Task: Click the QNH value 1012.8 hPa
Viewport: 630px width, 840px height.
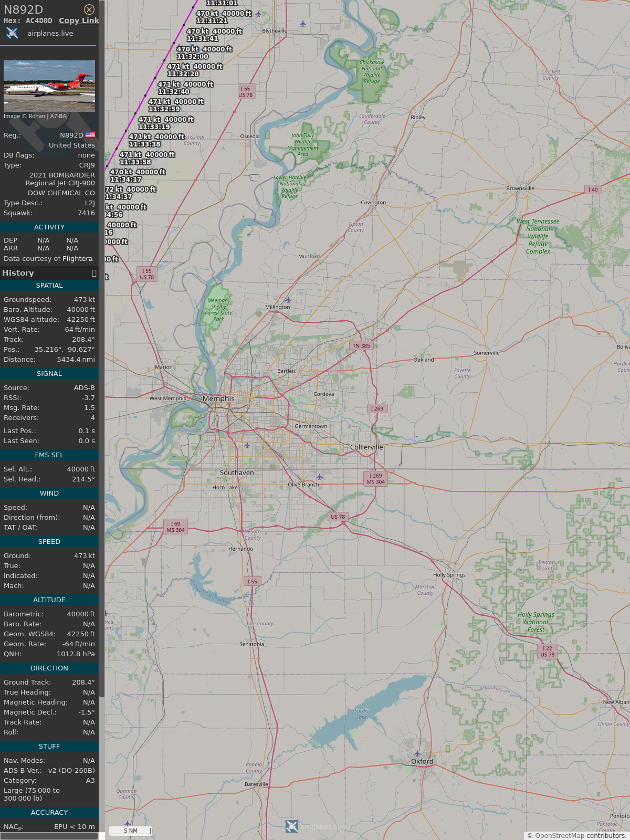Action: (x=76, y=654)
